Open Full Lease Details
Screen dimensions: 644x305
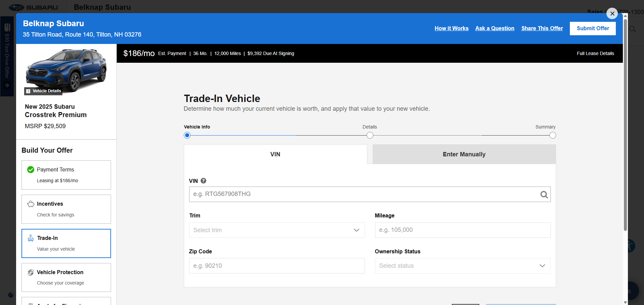(x=595, y=53)
